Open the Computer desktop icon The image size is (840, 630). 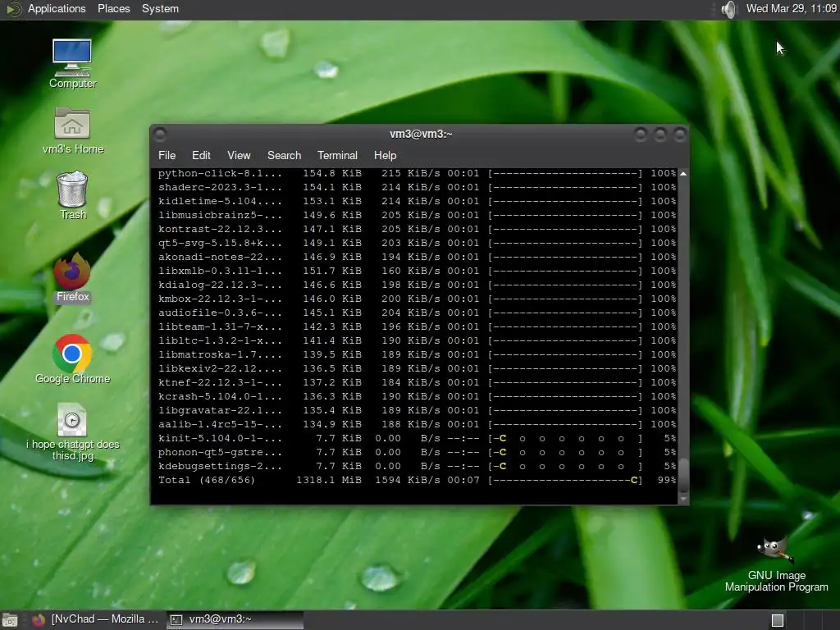[72, 63]
